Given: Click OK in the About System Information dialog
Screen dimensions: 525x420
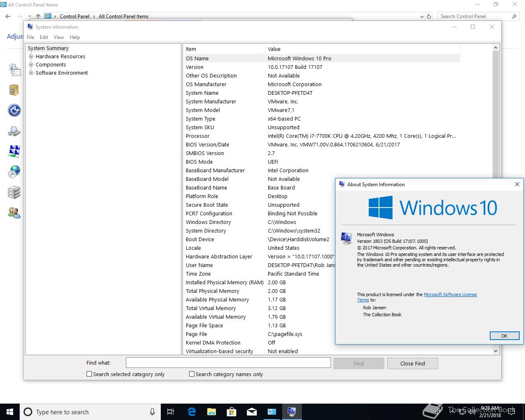Looking at the screenshot, I should point(504,336).
